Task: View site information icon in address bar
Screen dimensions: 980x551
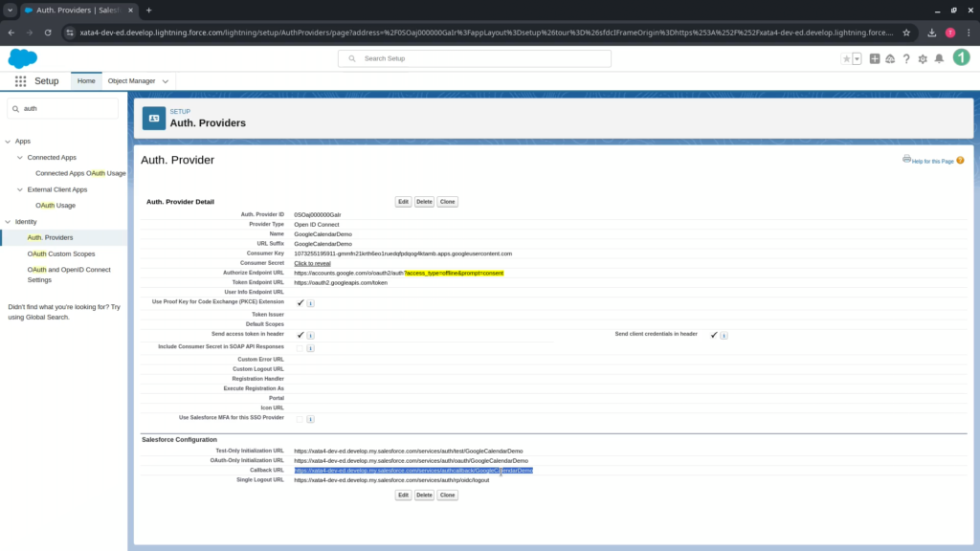Action: click(69, 33)
